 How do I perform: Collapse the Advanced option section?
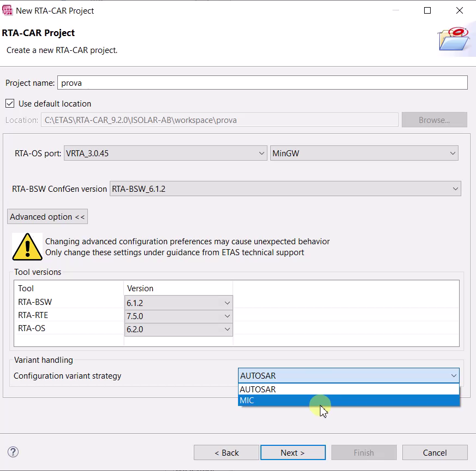pos(47,217)
